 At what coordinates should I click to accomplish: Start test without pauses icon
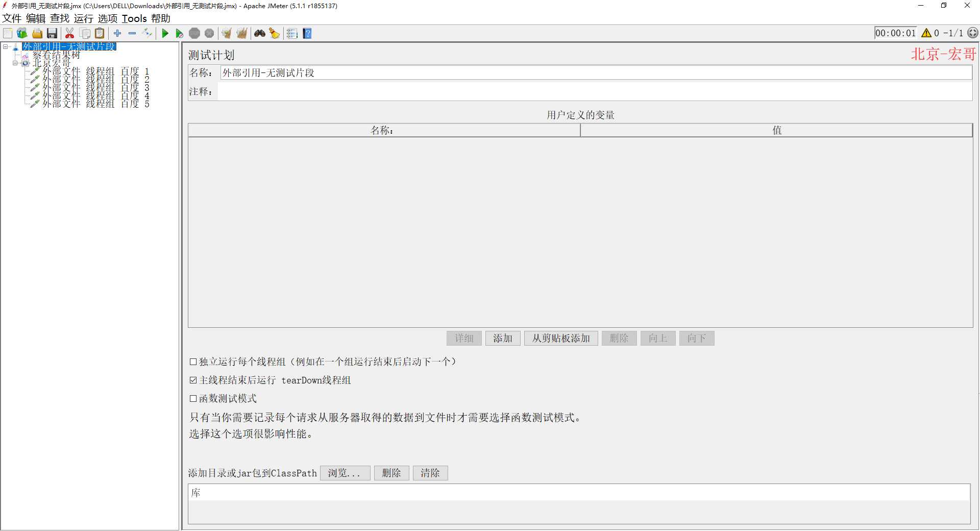(179, 33)
